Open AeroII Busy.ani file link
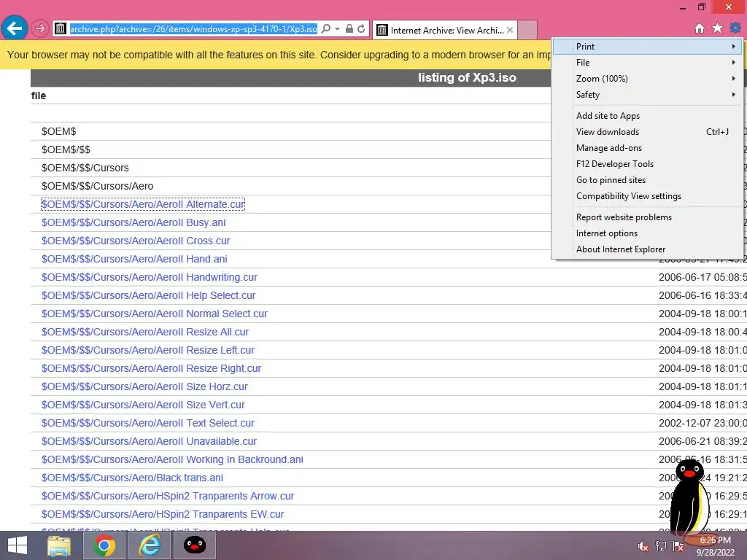 [x=133, y=222]
